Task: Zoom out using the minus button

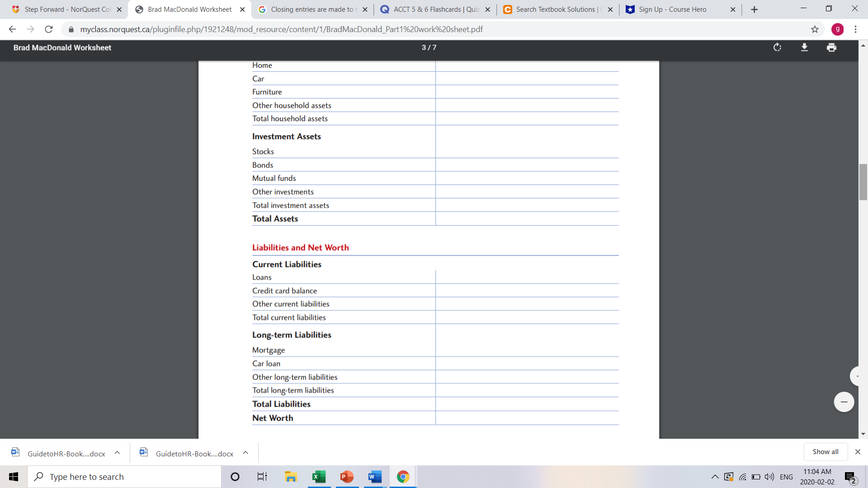Action: tap(844, 402)
